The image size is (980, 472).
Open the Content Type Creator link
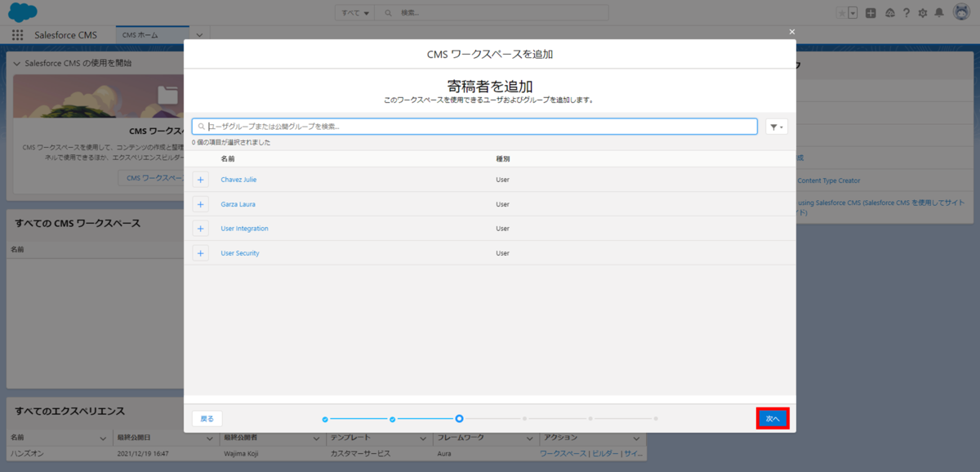828,180
